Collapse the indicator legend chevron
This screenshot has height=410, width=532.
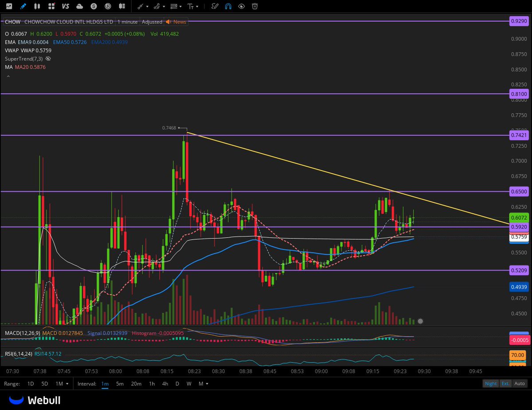click(x=8, y=76)
